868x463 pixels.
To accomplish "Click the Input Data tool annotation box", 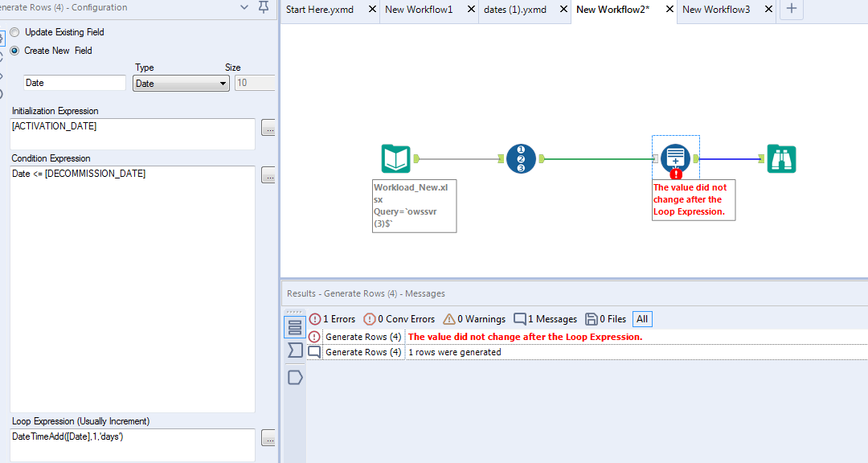I will point(414,206).
